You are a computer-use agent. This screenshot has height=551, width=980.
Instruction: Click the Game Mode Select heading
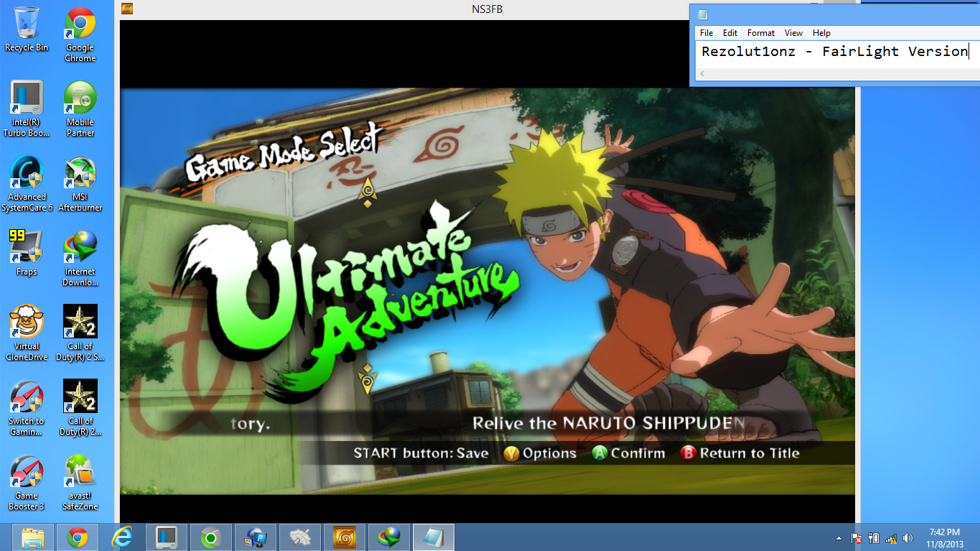(282, 154)
